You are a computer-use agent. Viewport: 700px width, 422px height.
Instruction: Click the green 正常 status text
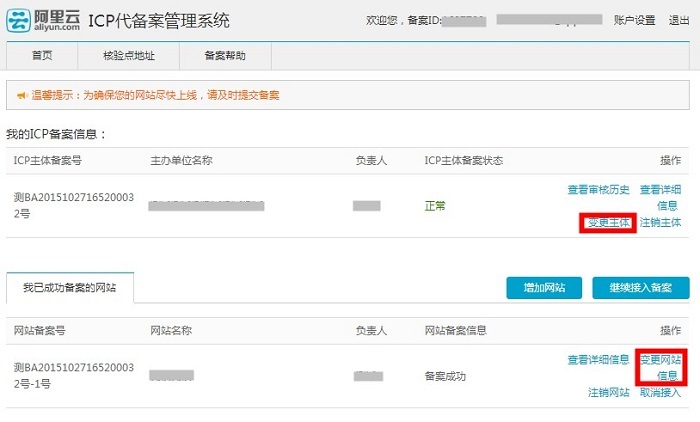coord(436,206)
